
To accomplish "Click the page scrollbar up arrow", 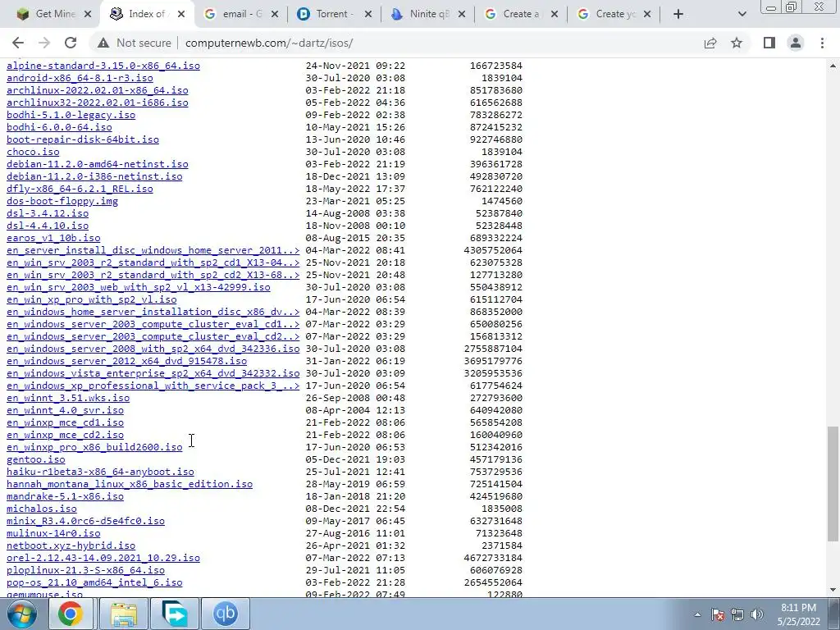I will (x=833, y=66).
